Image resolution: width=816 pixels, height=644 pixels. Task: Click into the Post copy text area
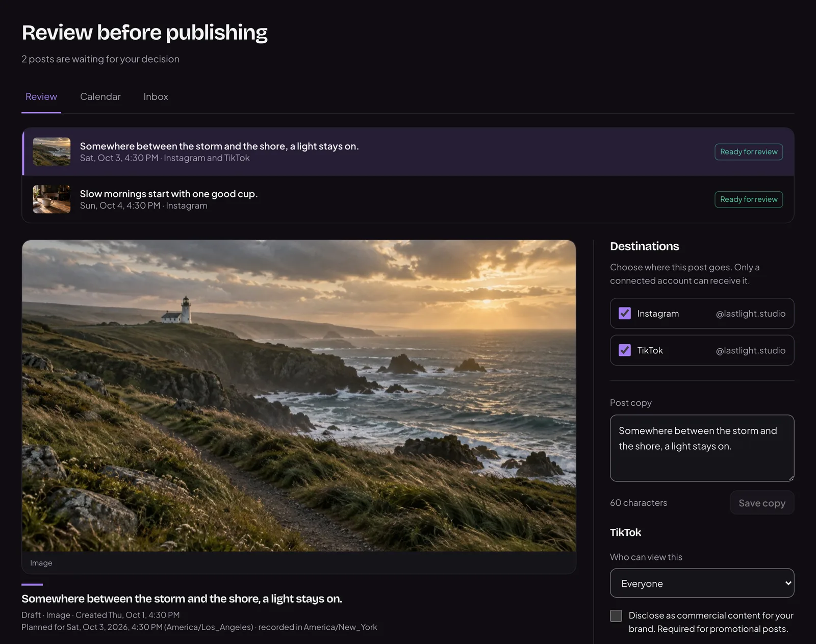tap(702, 448)
